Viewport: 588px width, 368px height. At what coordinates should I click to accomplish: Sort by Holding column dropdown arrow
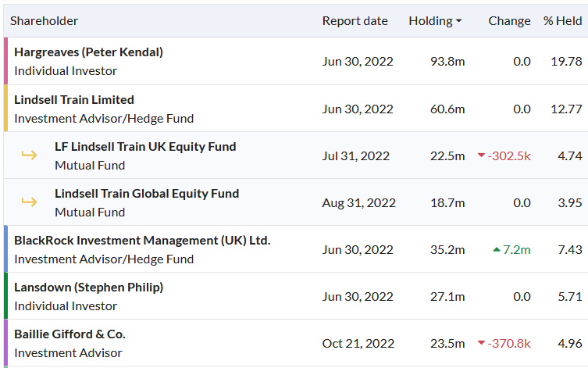click(458, 22)
